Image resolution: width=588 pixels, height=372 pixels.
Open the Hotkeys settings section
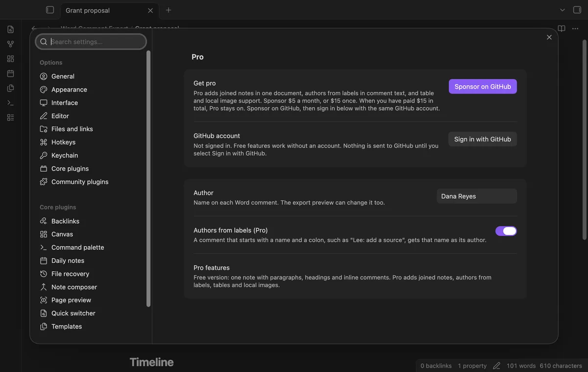pyautogui.click(x=91, y=142)
